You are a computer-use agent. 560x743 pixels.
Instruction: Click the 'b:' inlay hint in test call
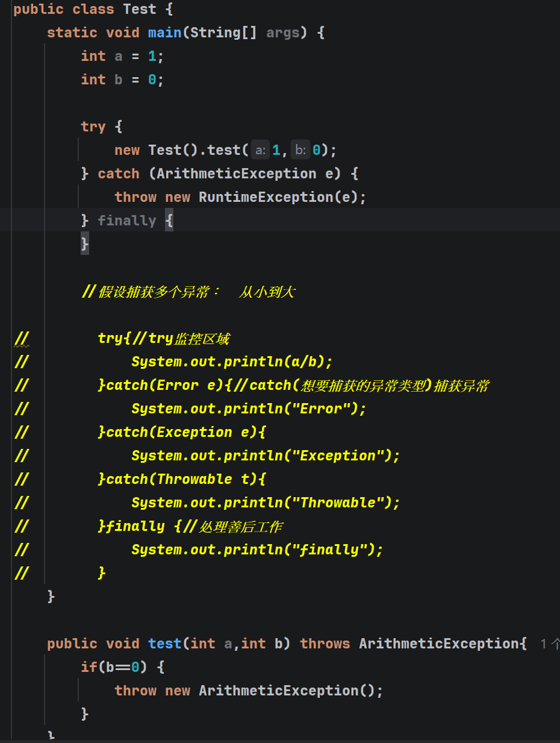[x=300, y=150]
